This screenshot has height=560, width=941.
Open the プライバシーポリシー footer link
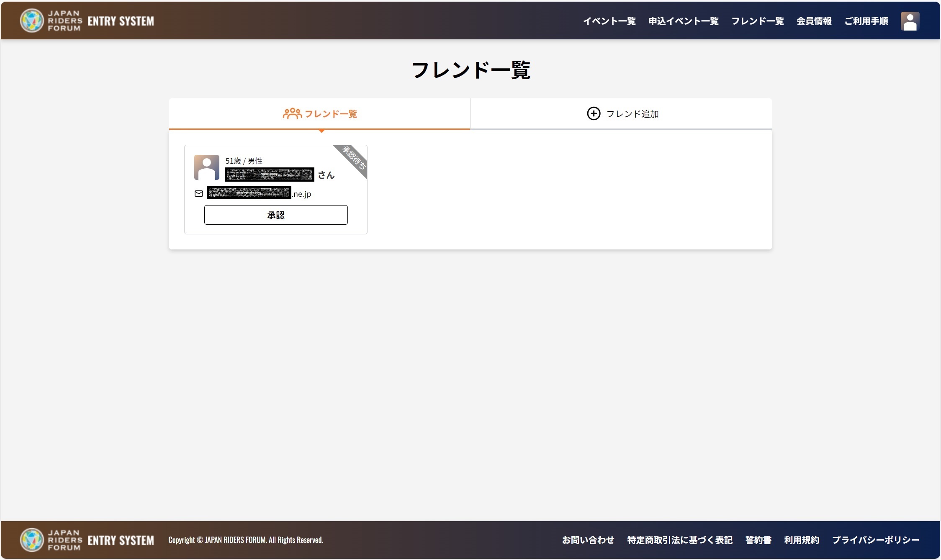pos(875,540)
